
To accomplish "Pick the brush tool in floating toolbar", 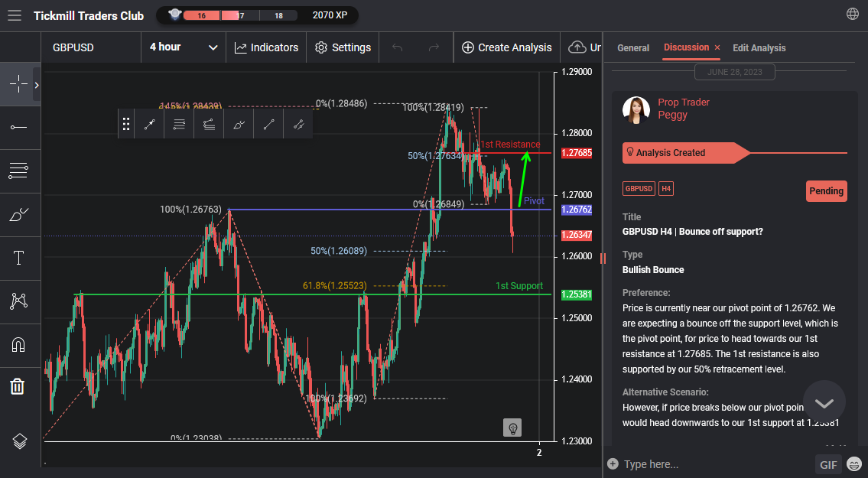I will [x=239, y=124].
